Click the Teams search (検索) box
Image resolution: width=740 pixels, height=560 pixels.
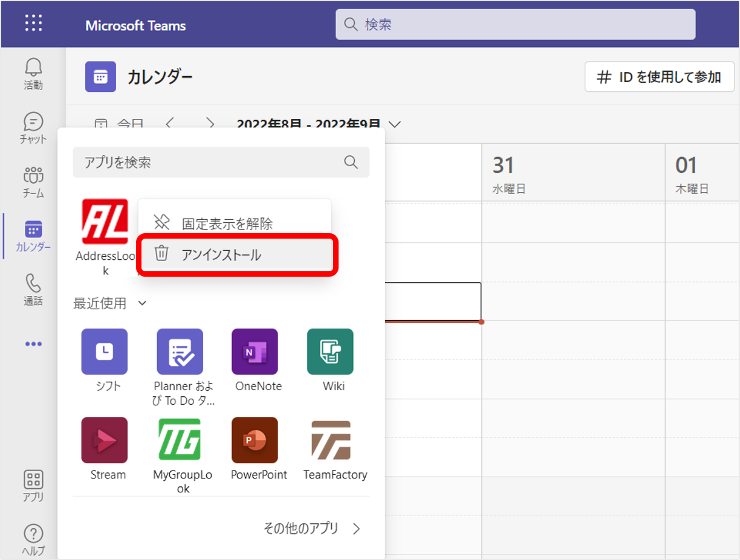tap(516, 24)
